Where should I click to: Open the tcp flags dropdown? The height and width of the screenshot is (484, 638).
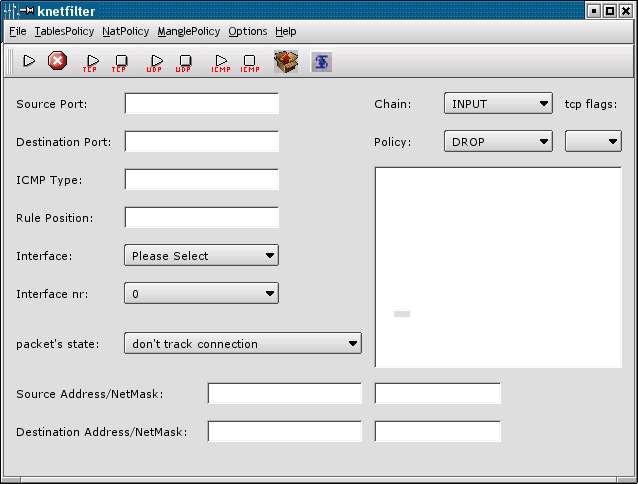click(593, 141)
